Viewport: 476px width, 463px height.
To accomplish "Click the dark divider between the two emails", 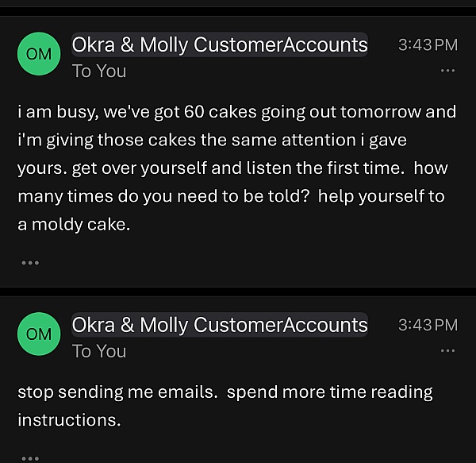I will coord(238,291).
